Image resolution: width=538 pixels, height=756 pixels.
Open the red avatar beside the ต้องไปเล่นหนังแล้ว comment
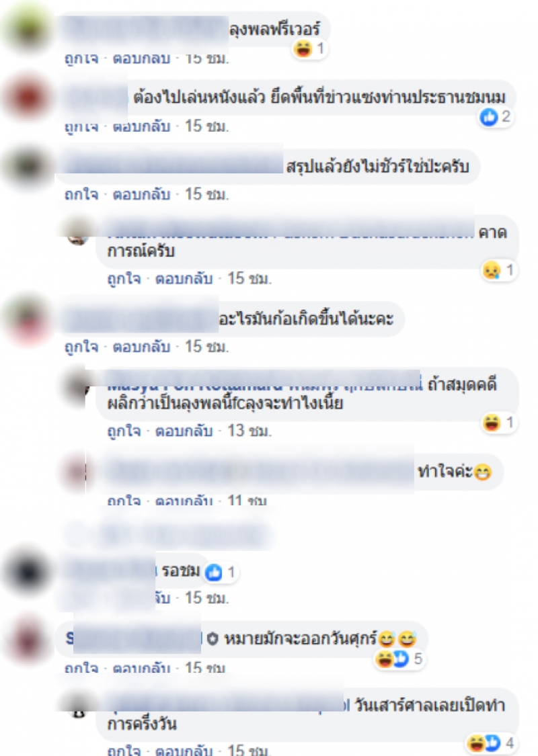[27, 97]
